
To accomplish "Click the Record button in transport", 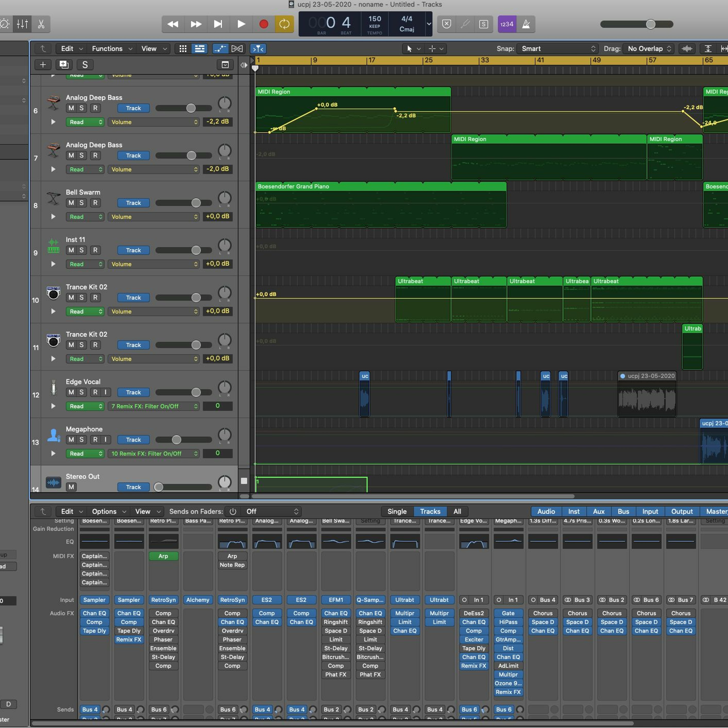I will 263,24.
